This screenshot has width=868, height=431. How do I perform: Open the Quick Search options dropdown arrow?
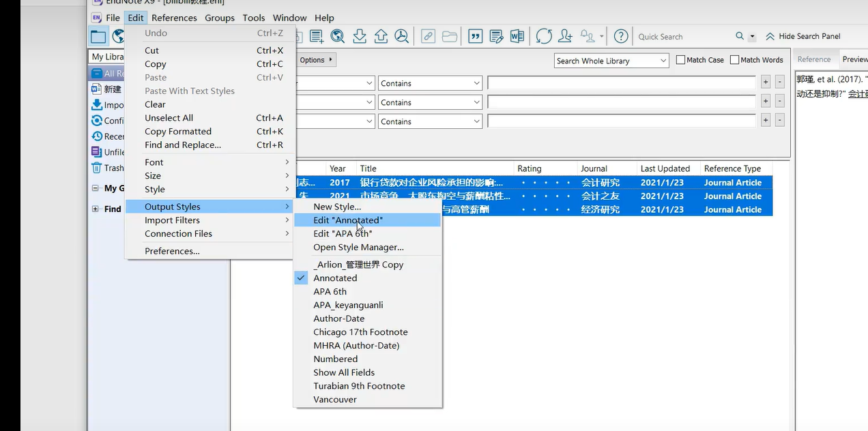[753, 37]
